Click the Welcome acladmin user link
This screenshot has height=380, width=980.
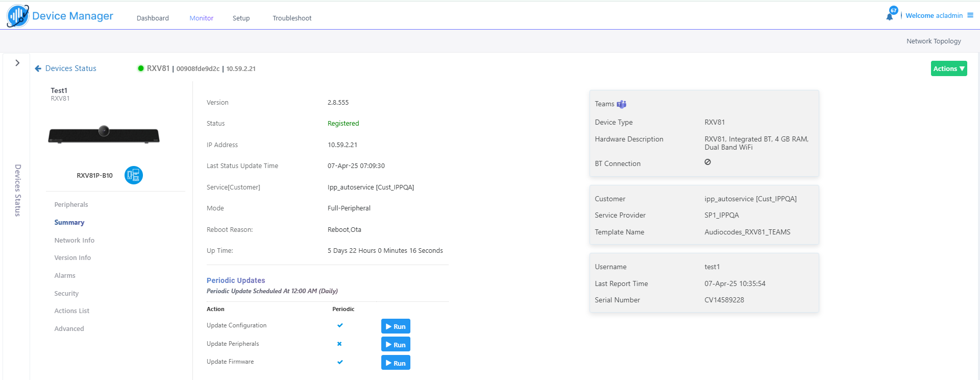934,16
